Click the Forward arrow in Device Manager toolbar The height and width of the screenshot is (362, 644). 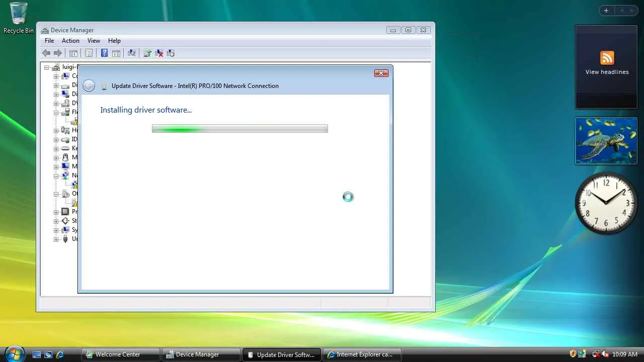point(58,53)
